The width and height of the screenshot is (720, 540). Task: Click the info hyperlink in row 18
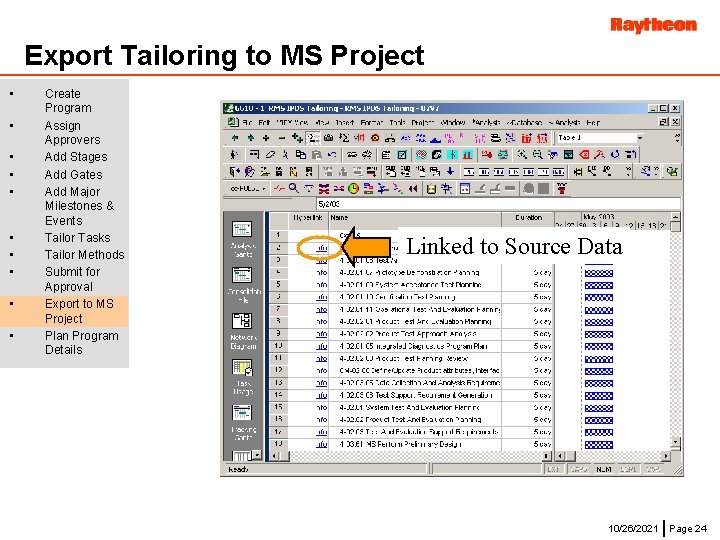pos(321,444)
